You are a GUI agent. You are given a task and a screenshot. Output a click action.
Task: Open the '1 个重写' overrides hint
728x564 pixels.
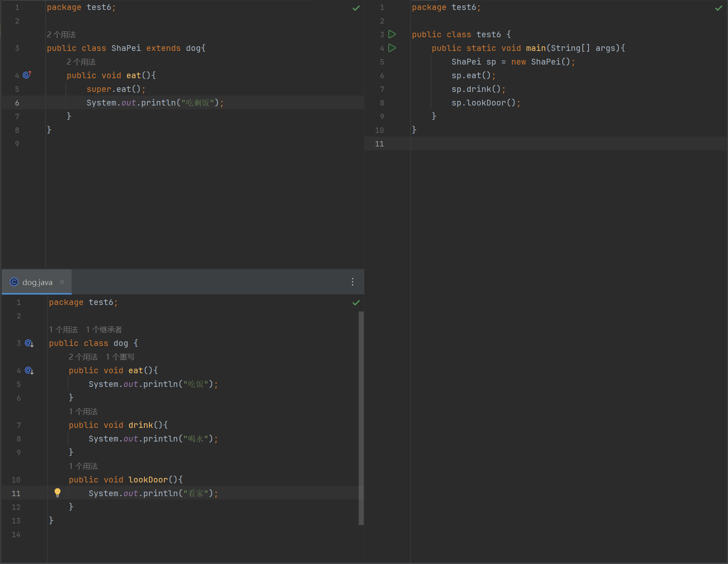click(120, 357)
